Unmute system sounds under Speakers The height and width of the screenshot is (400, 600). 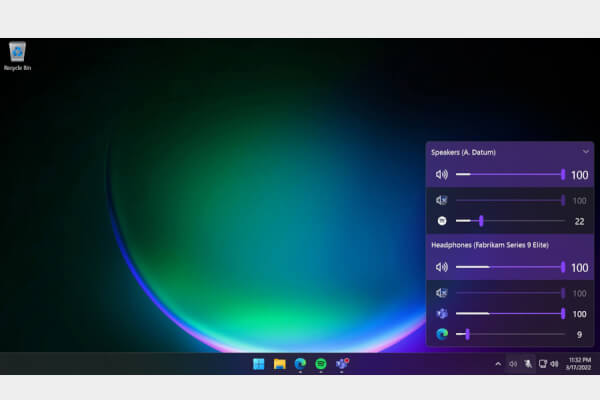442,201
